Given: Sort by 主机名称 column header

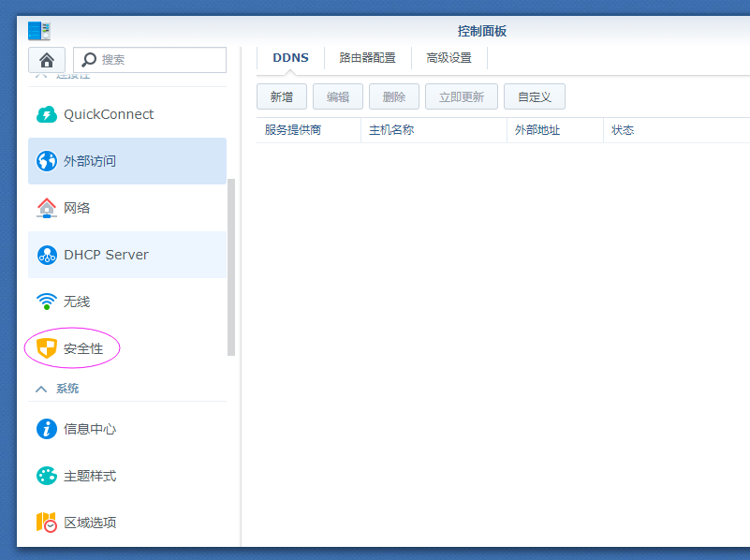Looking at the screenshot, I should coord(434,130).
